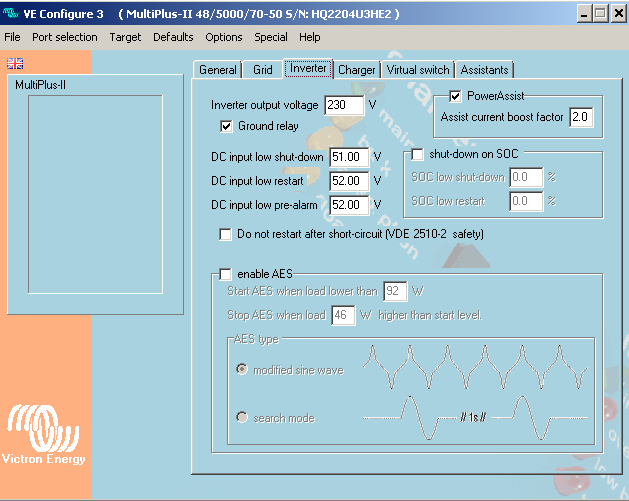Viewport: 629px width, 501px height.
Task: Click the Start AES load watt field
Action: coord(395,291)
